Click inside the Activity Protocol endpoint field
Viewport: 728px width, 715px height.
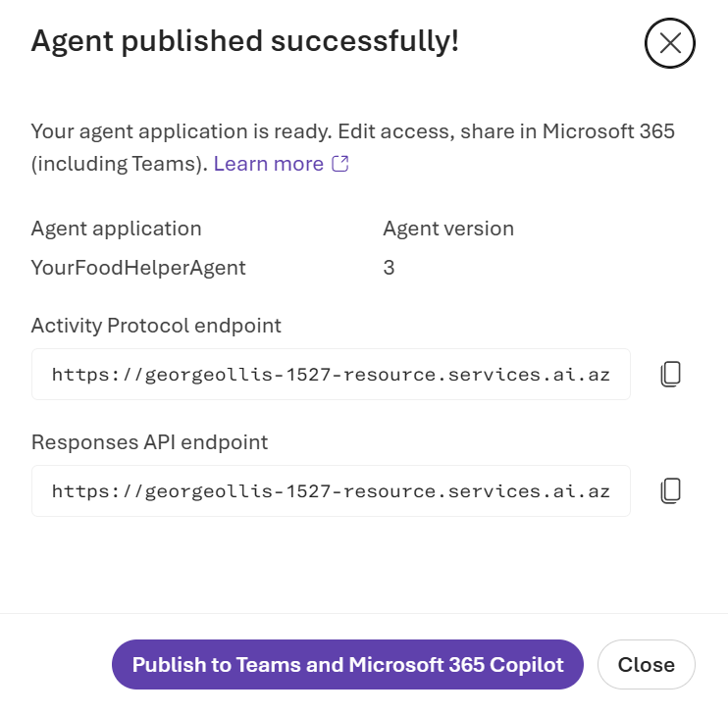(x=331, y=374)
